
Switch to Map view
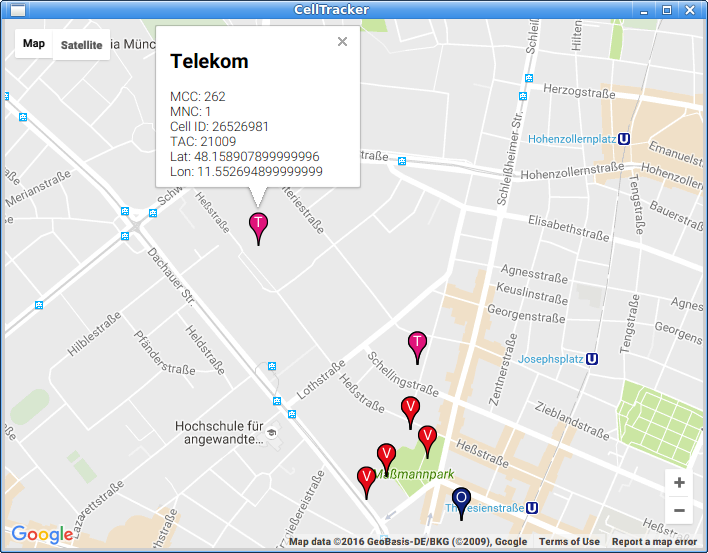[34, 43]
